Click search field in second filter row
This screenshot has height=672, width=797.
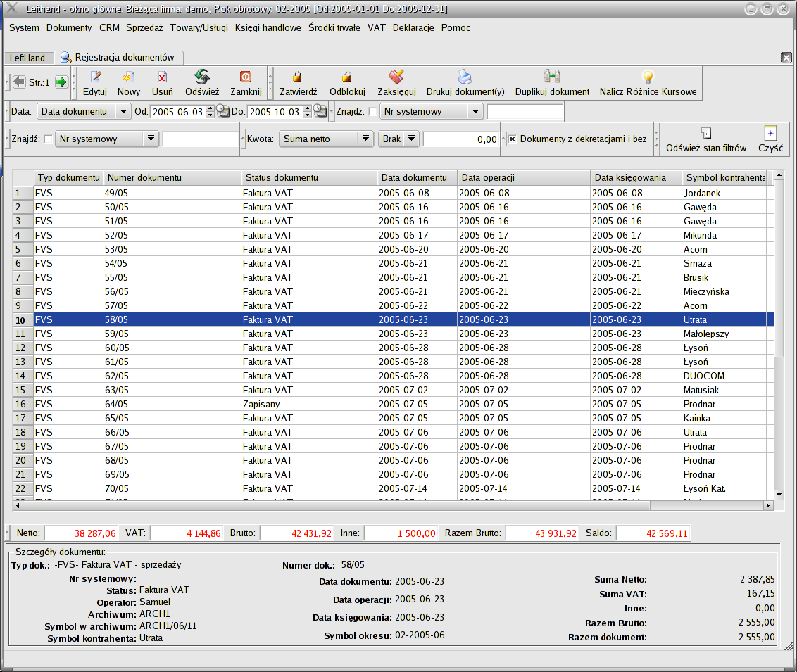pos(201,139)
